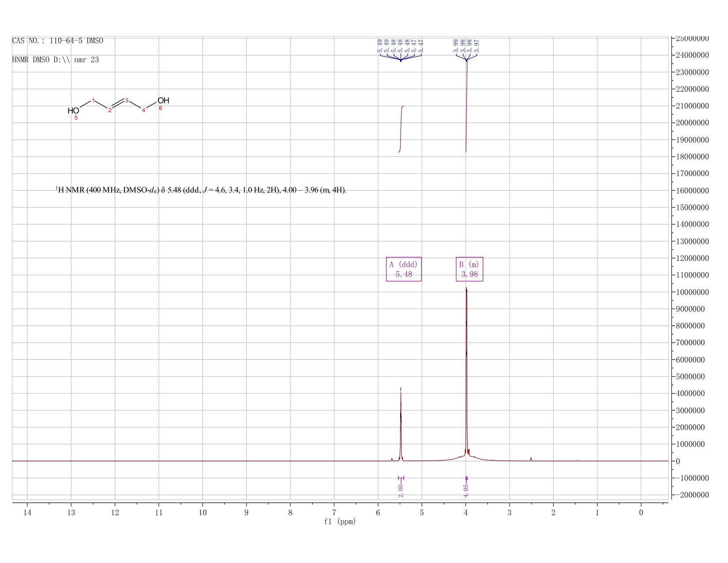Click the HO group labeled 5 in the structure
Viewport: 728px width, 563px height.
73,111
